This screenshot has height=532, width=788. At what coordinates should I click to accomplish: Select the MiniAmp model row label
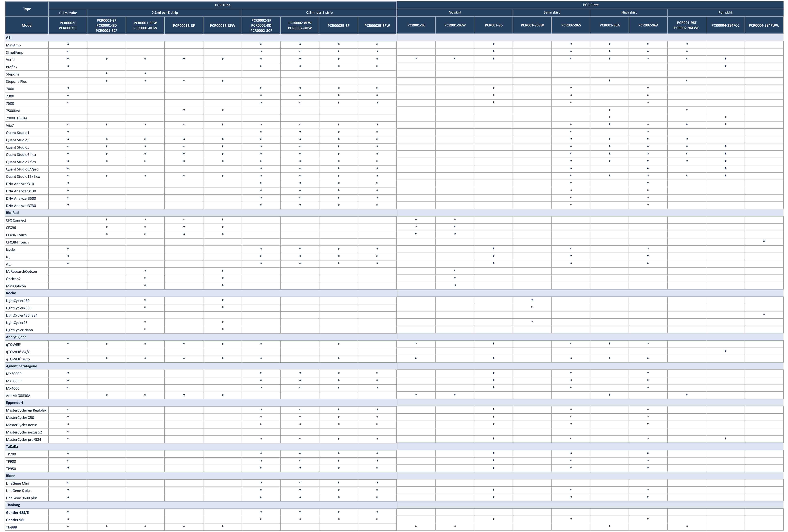pos(13,45)
